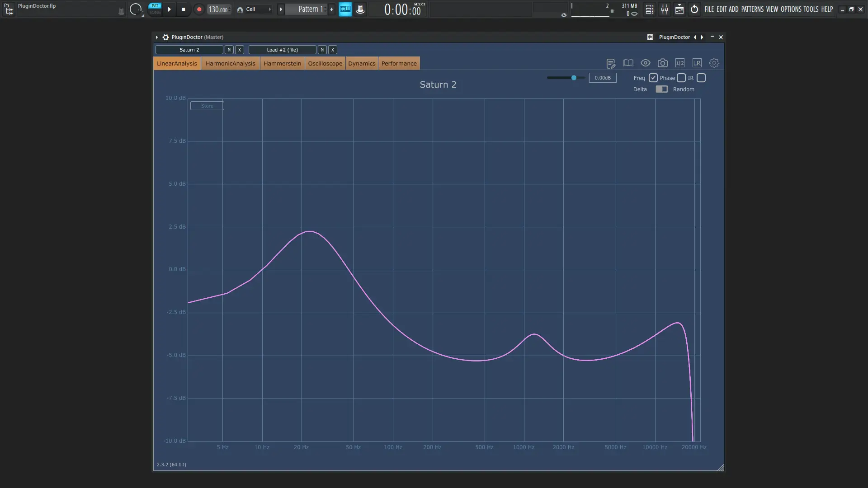Expand the Cell channel selector
868x488 pixels.
[x=270, y=9]
